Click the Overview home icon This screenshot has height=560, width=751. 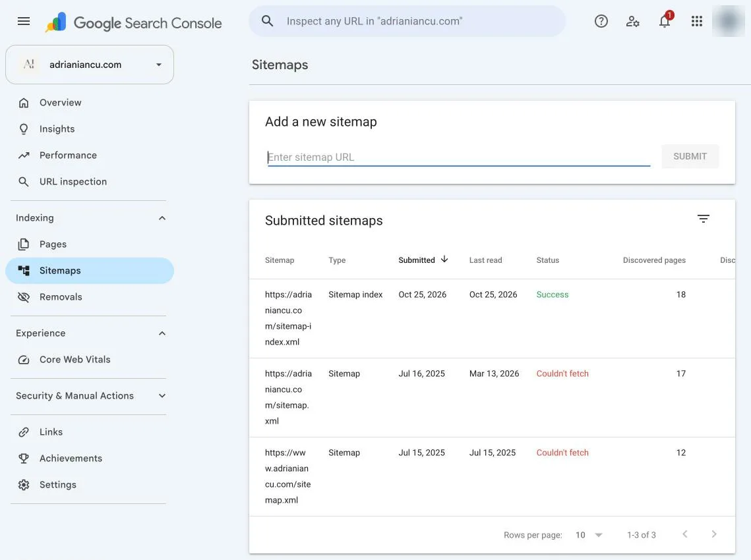[24, 102]
